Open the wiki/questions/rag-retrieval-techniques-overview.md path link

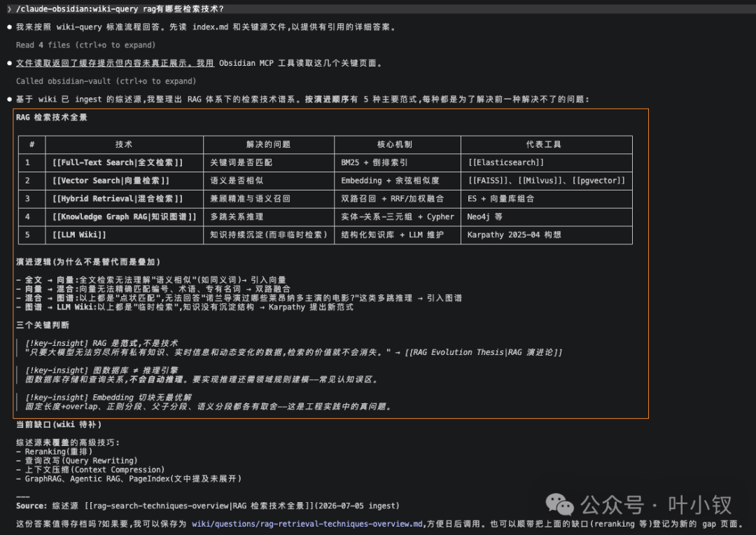pos(309,524)
